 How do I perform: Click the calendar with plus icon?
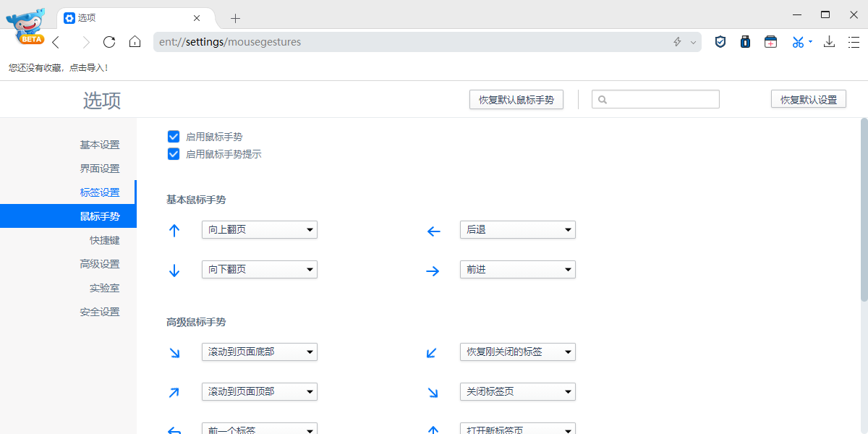770,42
